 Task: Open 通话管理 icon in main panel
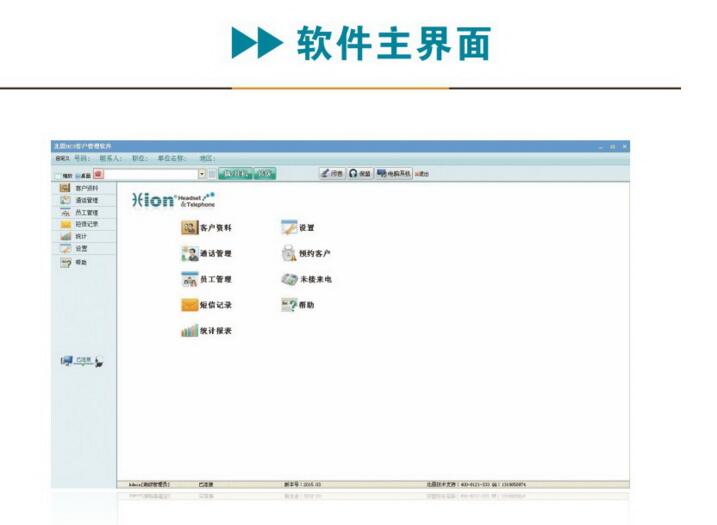pos(189,254)
